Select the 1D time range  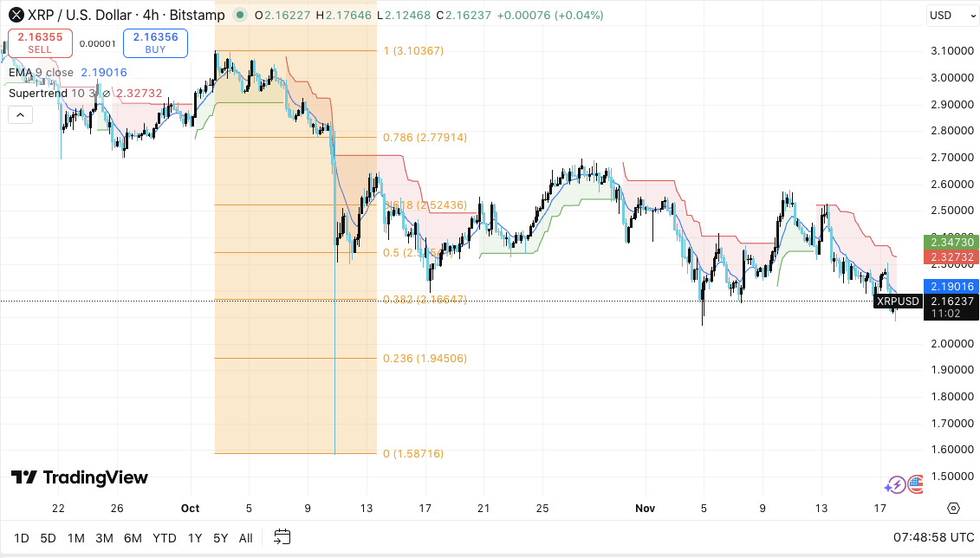21,538
